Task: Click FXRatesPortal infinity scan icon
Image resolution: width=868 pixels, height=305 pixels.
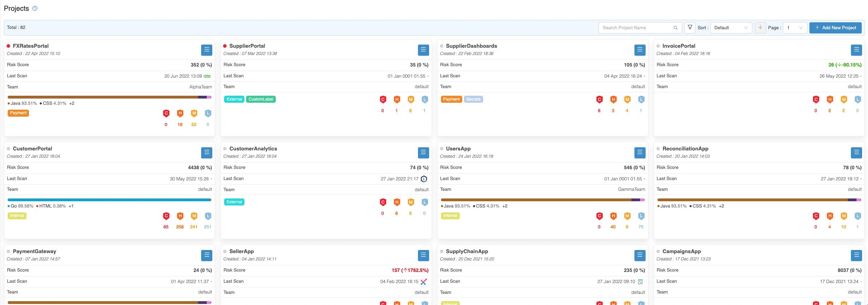Action: (207, 76)
